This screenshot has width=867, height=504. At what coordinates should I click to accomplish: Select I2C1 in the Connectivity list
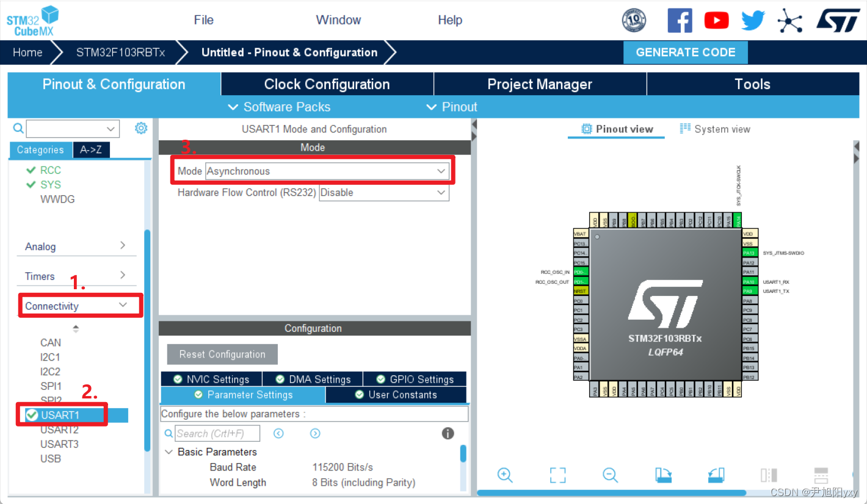pos(50,357)
